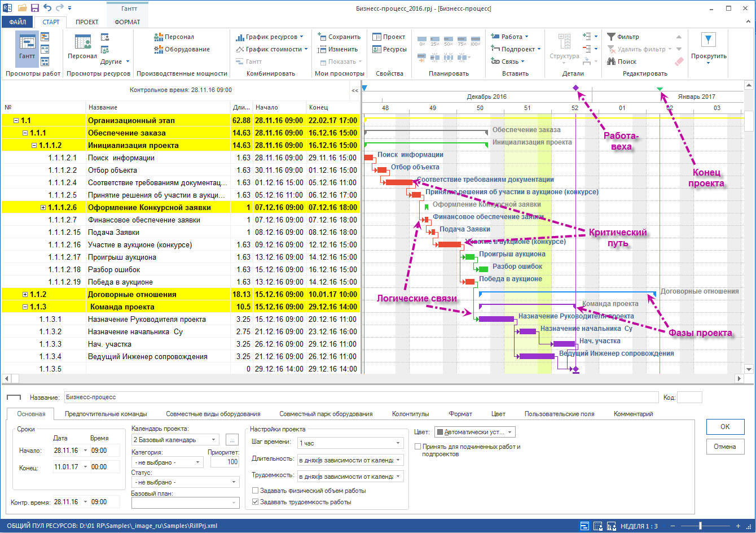Open Персонал production capacity chart
756x533 pixels.
pos(174,37)
